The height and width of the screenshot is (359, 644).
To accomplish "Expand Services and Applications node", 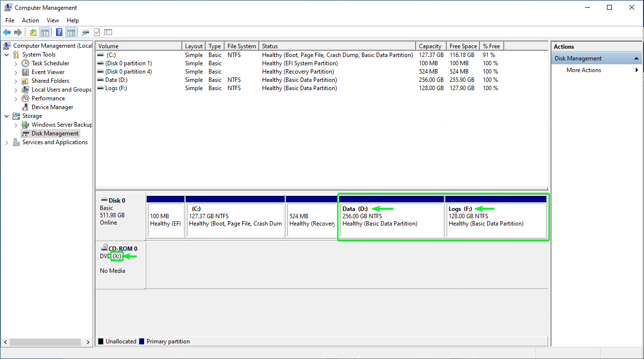I will tap(7, 142).
